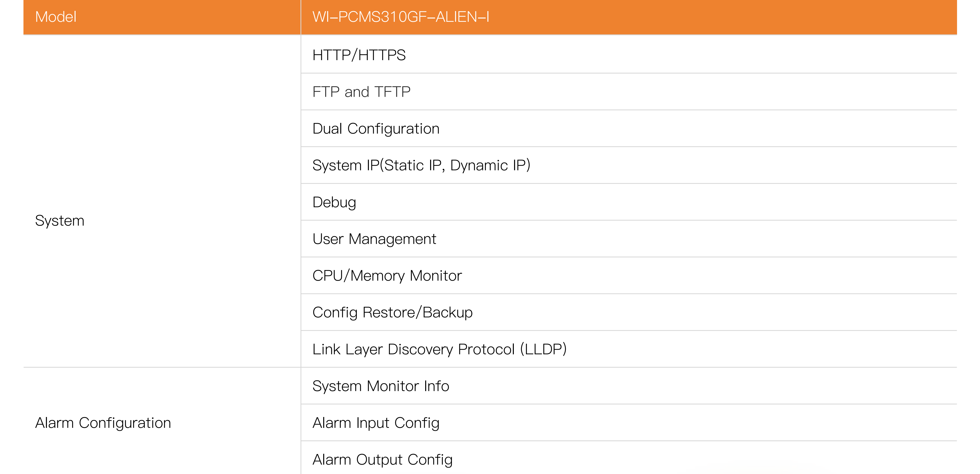
Task: Select the WI-PCMS310GF-ALIEN-I model name
Action: pos(400,17)
